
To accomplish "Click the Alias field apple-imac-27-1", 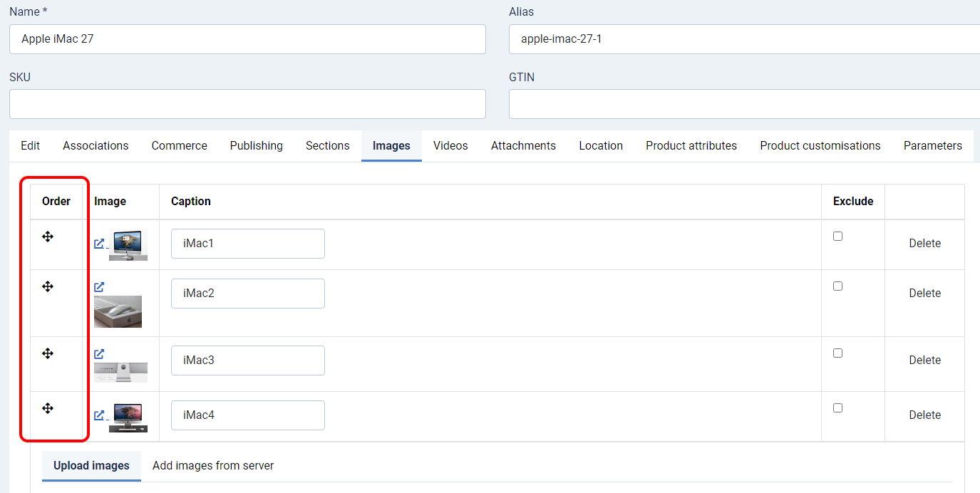I will pyautogui.click(x=744, y=39).
